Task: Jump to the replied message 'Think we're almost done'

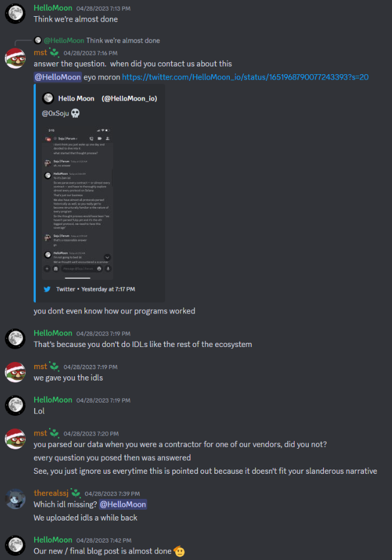Action: 123,41
